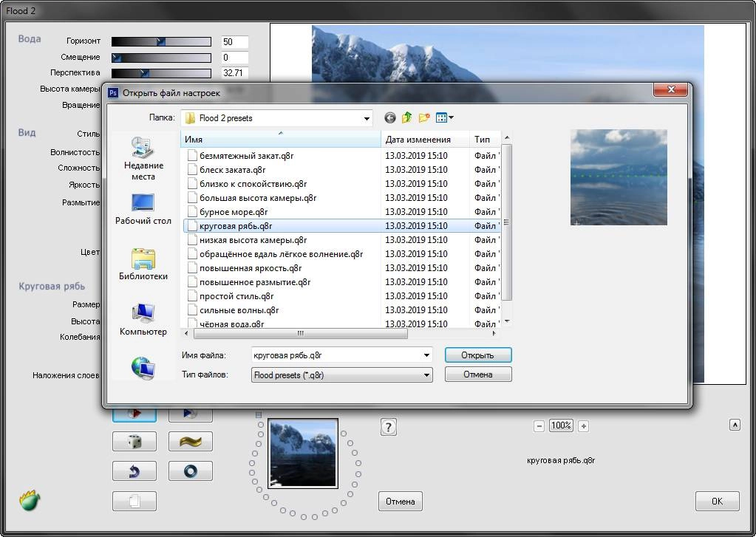Click file icon beside бурное море.q8r
Screen dimensions: 756x537
pos(192,211)
